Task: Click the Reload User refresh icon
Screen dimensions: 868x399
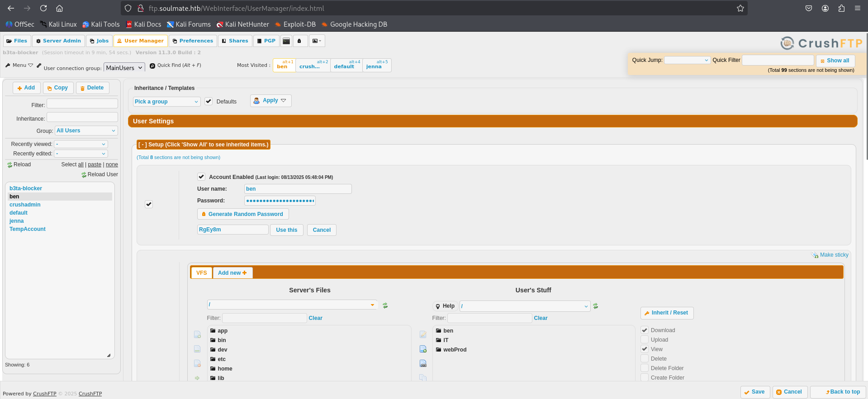Action: (84, 174)
